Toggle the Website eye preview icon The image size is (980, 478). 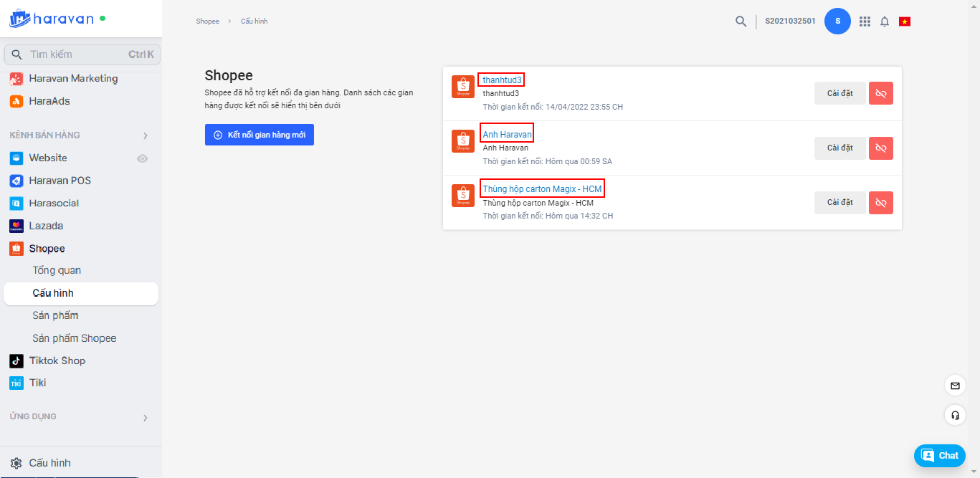pos(143,158)
